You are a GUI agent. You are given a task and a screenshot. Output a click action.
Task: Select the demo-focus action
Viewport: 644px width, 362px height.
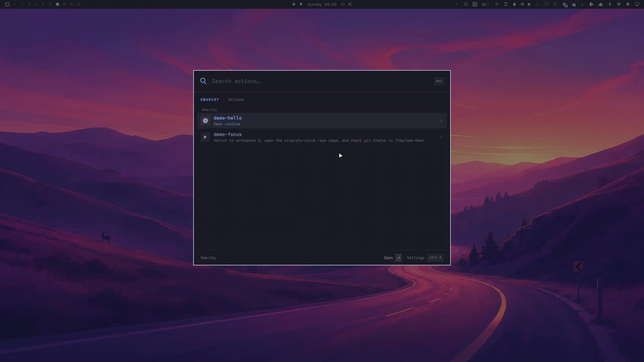(x=322, y=137)
